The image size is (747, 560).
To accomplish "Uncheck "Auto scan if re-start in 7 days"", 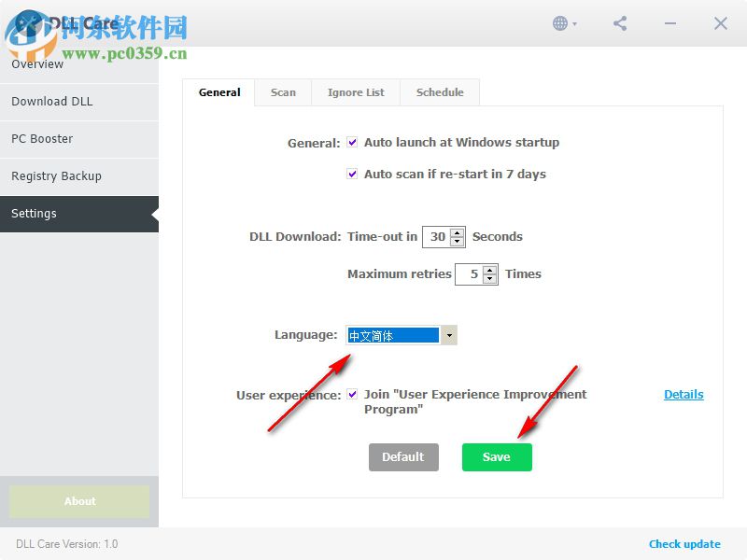I will click(x=352, y=174).
